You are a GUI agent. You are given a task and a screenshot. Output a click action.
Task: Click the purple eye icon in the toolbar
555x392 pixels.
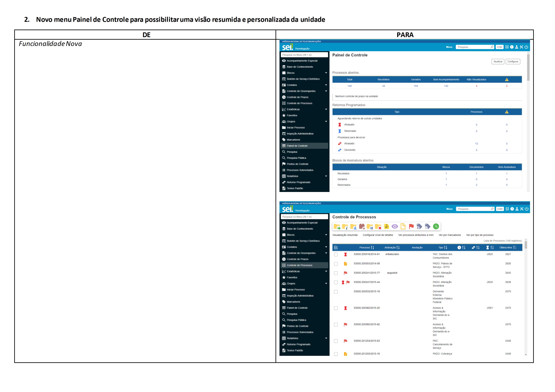pyautogui.click(x=395, y=226)
